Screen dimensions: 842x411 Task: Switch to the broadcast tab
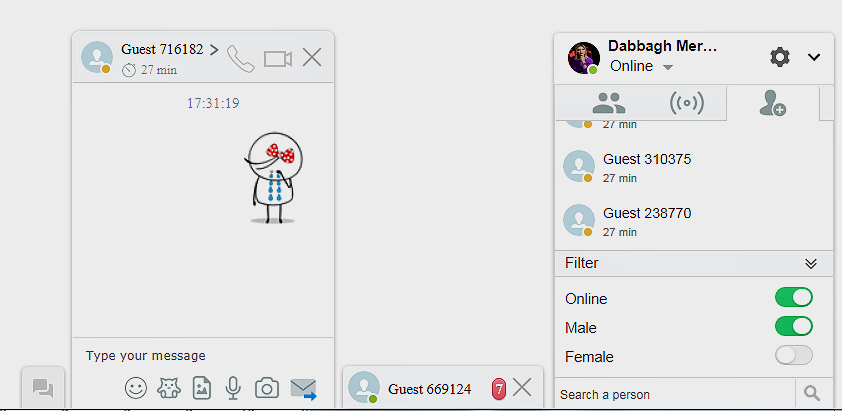click(687, 103)
